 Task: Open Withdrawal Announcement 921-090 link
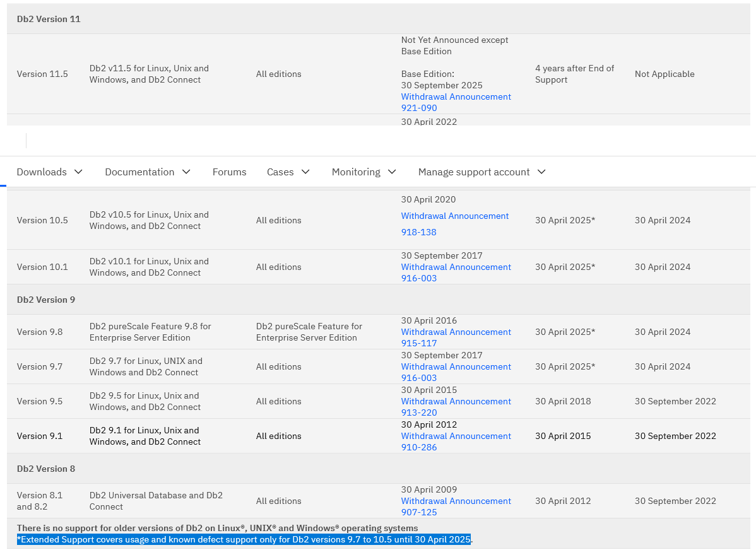(x=456, y=102)
